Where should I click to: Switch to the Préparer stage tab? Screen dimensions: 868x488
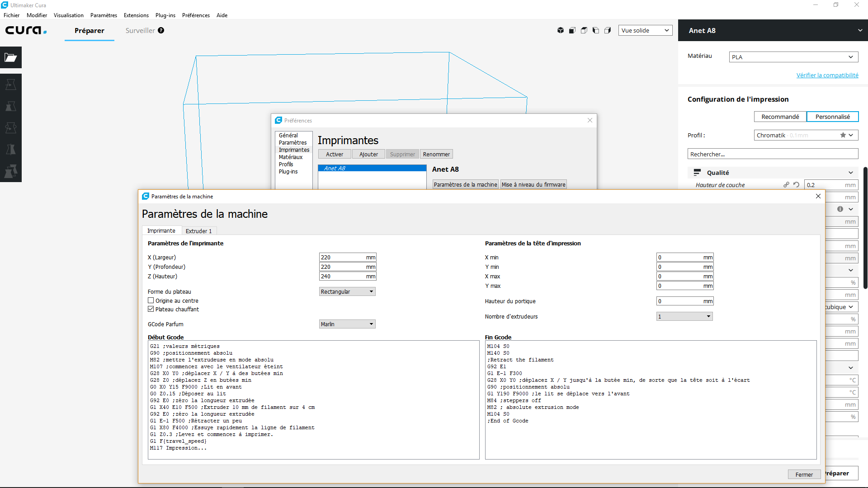89,30
